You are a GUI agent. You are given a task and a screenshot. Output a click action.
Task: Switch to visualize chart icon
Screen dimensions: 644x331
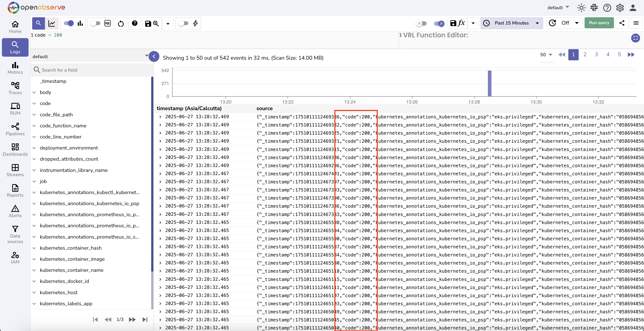click(52, 23)
